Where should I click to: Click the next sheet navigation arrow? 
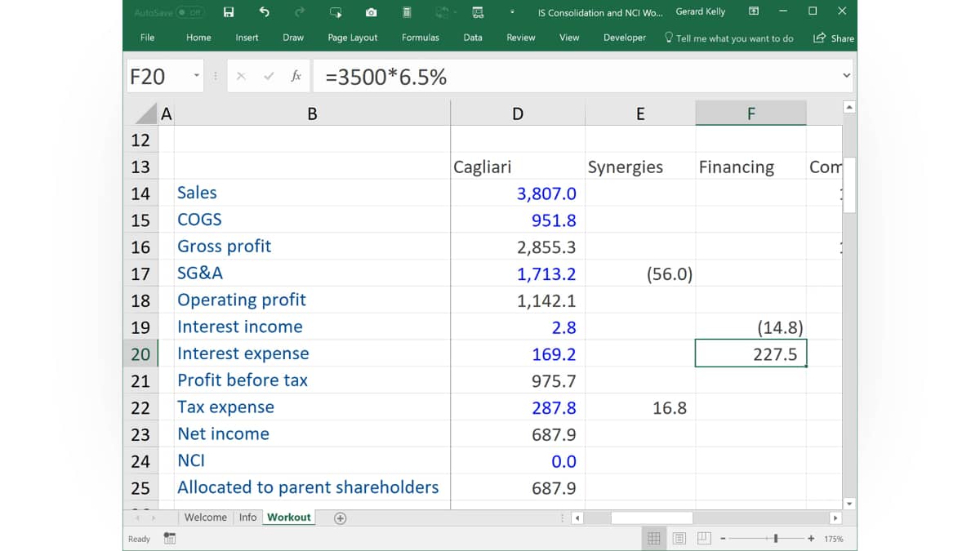154,518
